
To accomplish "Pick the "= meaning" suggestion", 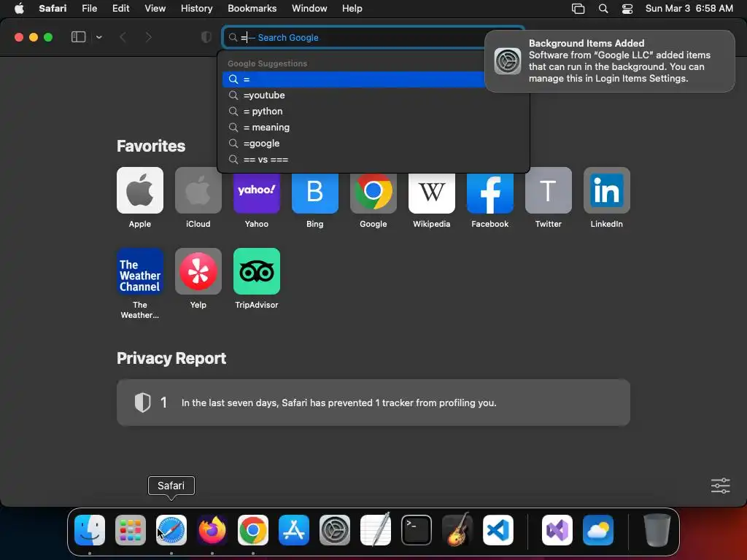I will (x=373, y=128).
